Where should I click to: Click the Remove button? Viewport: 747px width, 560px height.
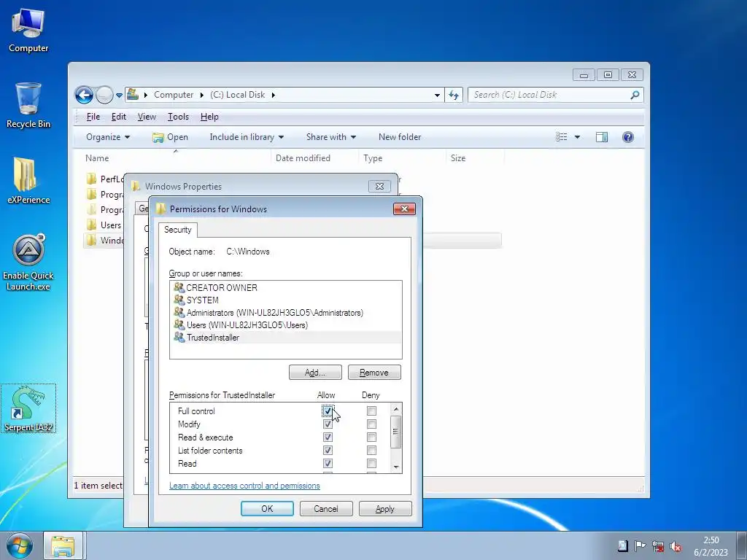[374, 373]
